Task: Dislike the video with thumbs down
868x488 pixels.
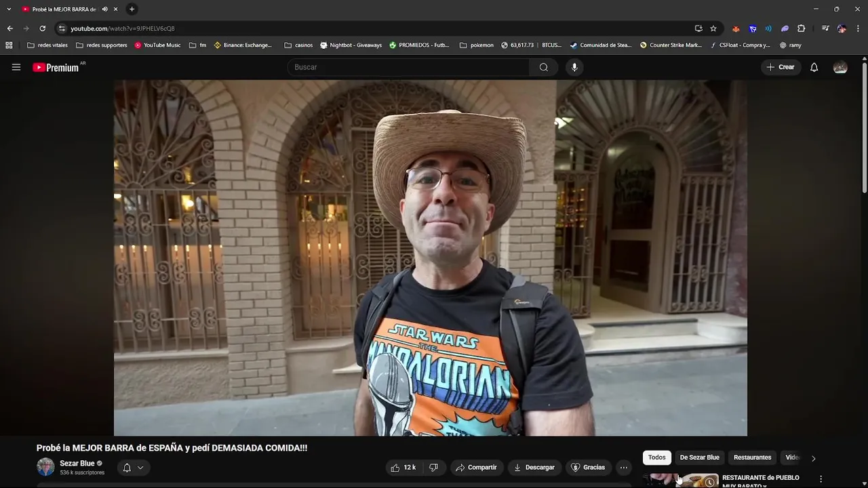Action: coord(434,468)
